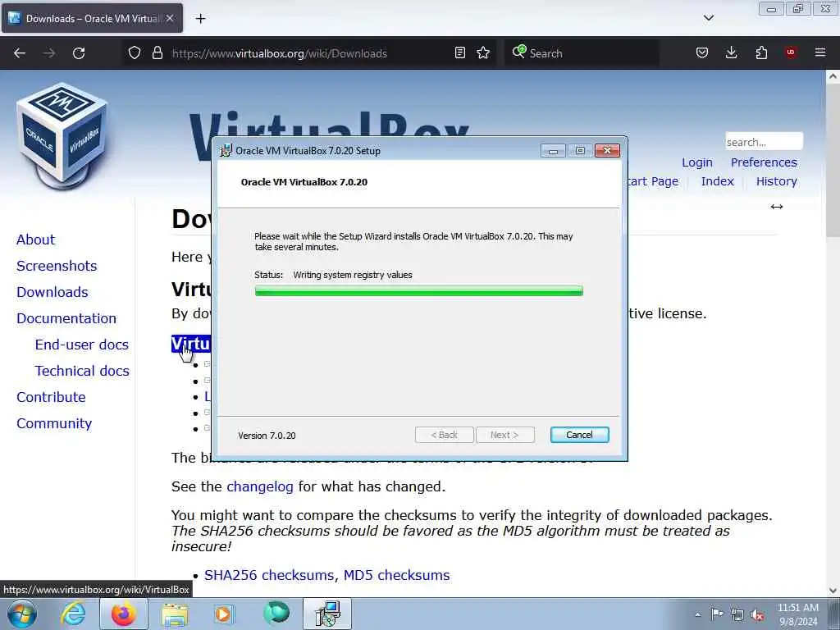The width and height of the screenshot is (840, 630).
Task: Open the changelog link
Action: click(260, 486)
